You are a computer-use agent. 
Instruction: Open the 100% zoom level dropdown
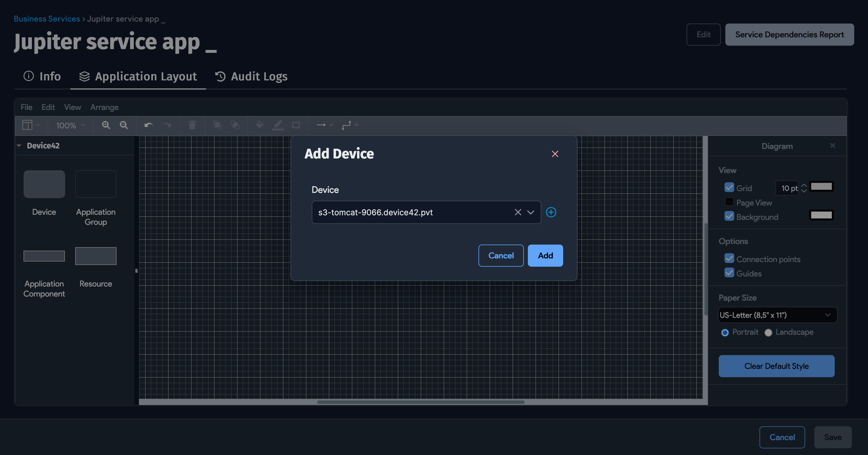70,125
